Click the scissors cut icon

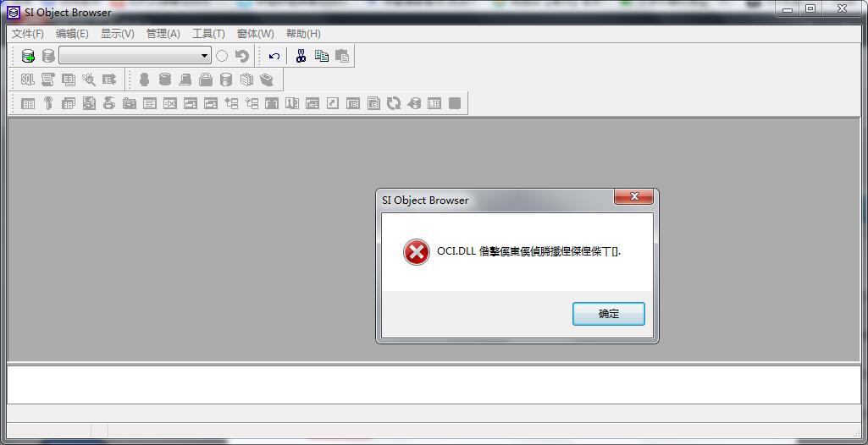[x=301, y=56]
